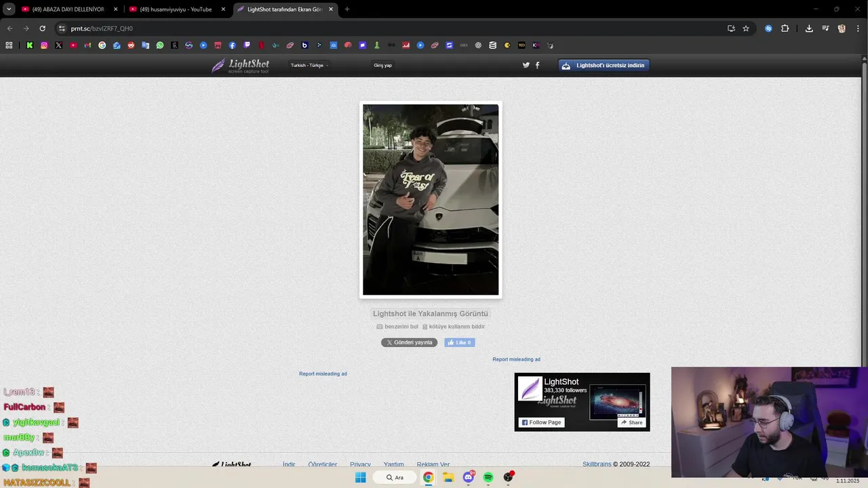This screenshot has width=868, height=488.
Task: Open the captured Lamborghini screenshot image
Action: pyautogui.click(x=431, y=199)
